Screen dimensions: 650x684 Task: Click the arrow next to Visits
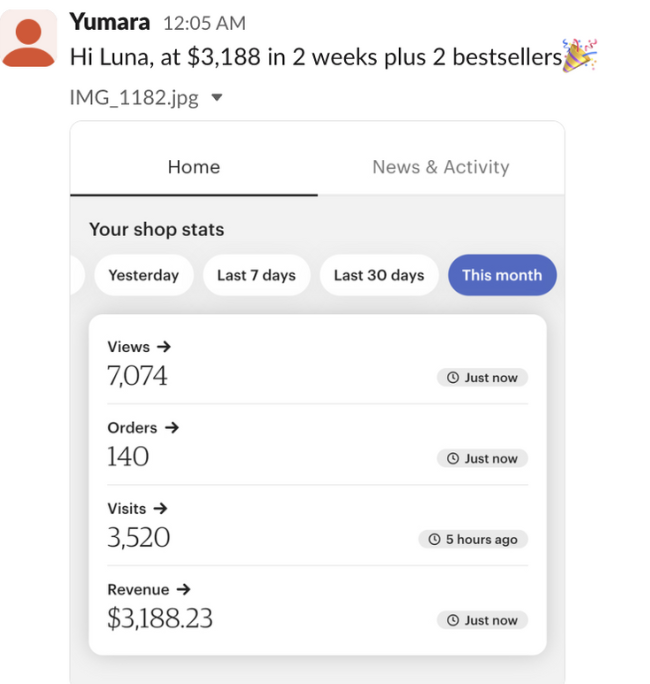tap(161, 508)
